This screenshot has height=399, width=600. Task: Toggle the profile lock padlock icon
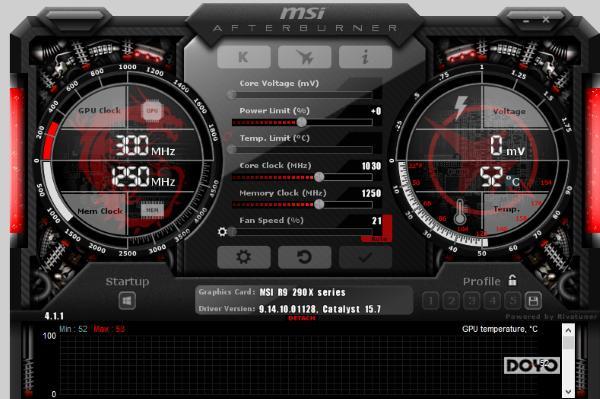512,280
